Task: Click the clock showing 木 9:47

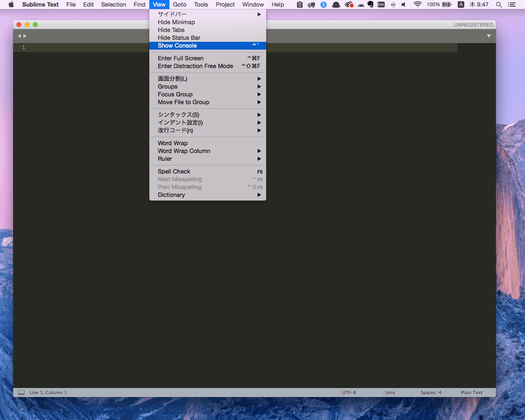Action: pyautogui.click(x=479, y=5)
